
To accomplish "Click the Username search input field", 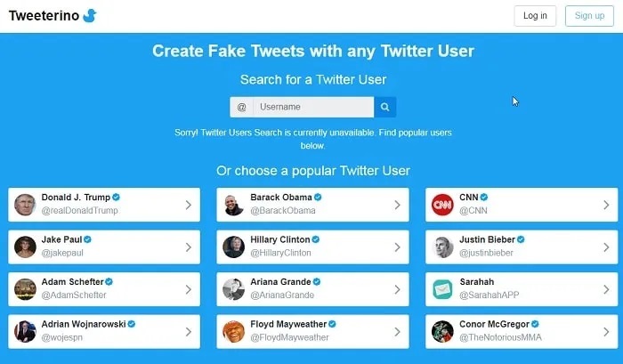I will click(x=313, y=107).
